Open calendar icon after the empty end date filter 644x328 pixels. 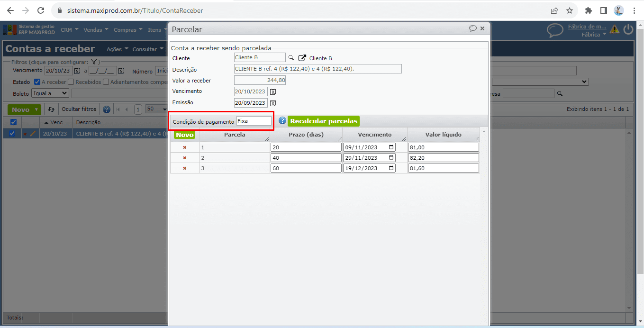click(121, 71)
